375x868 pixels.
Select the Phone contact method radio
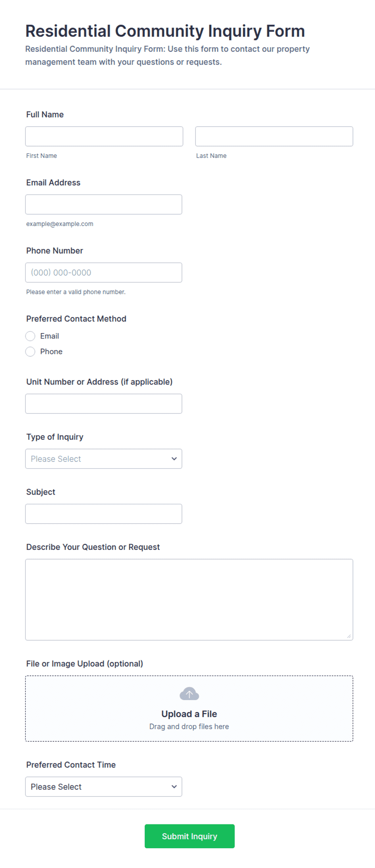tap(30, 352)
